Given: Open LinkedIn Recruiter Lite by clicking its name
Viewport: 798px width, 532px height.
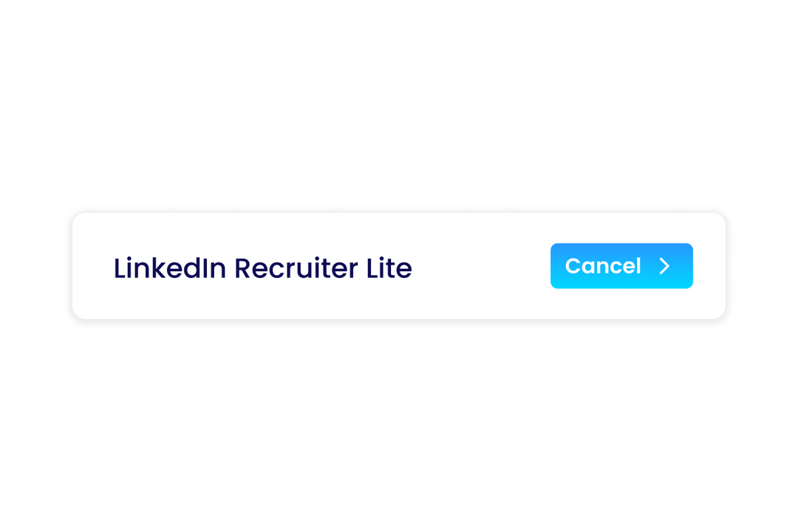Looking at the screenshot, I should click(x=262, y=268).
